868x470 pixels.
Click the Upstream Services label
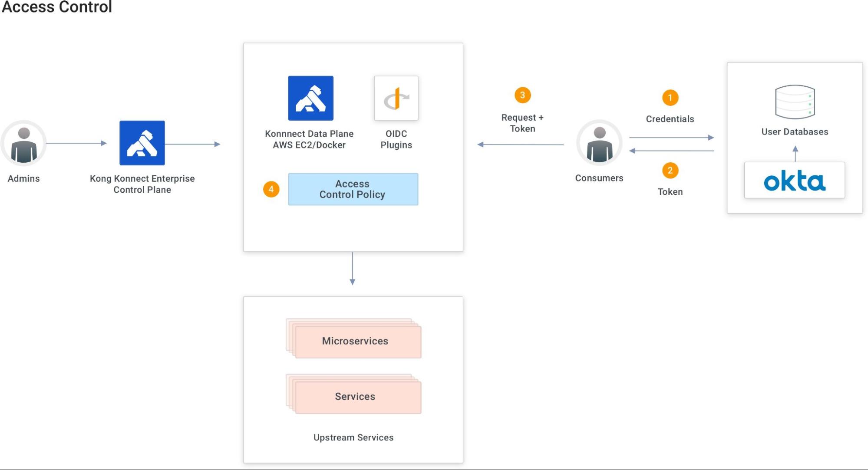(x=353, y=437)
